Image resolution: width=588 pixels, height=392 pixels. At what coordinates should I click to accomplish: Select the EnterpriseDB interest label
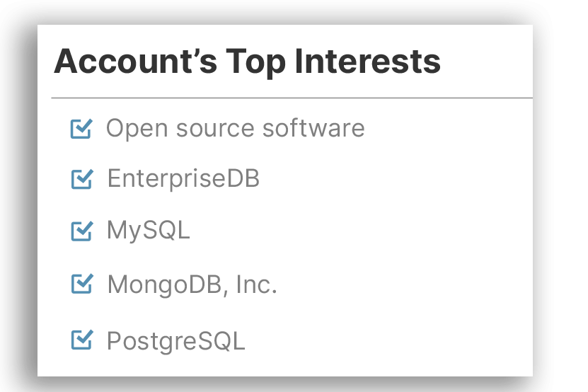pyautogui.click(x=183, y=178)
